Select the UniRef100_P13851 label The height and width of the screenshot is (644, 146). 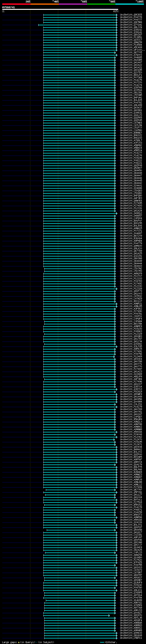click(x=131, y=37)
